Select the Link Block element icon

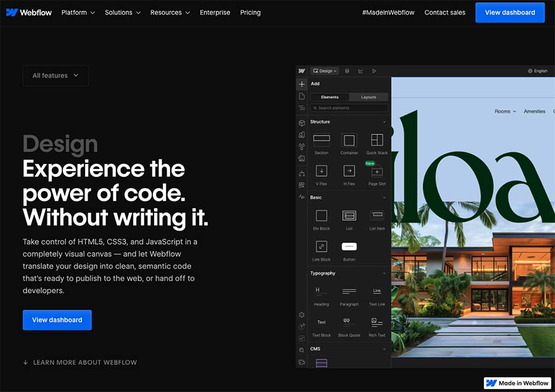[x=321, y=247]
